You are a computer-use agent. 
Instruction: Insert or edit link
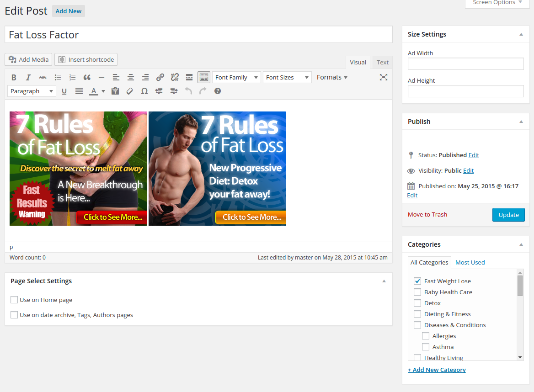click(160, 78)
